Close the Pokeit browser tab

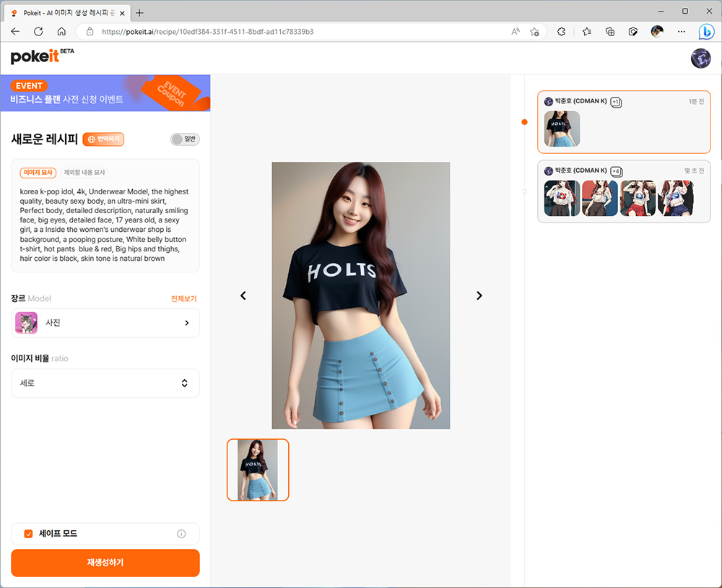point(122,13)
